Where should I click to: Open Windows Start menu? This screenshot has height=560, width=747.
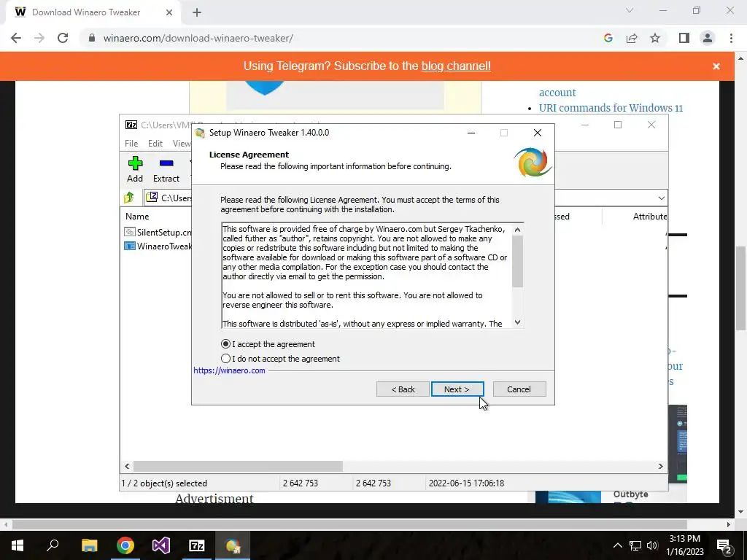(x=18, y=545)
